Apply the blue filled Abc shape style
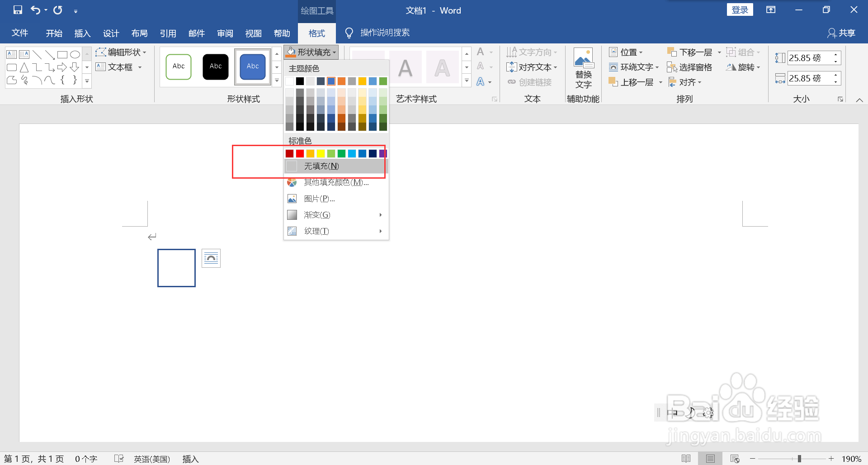 tap(253, 66)
